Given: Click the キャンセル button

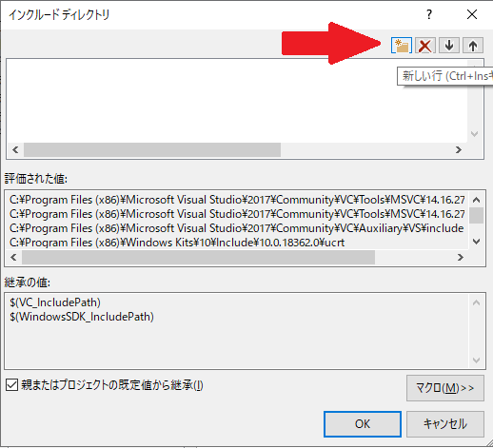Looking at the screenshot, I should click(x=445, y=424).
